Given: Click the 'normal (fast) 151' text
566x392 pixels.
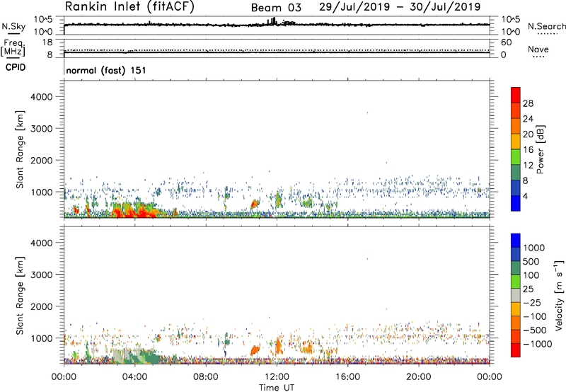Looking at the screenshot, I should (106, 70).
